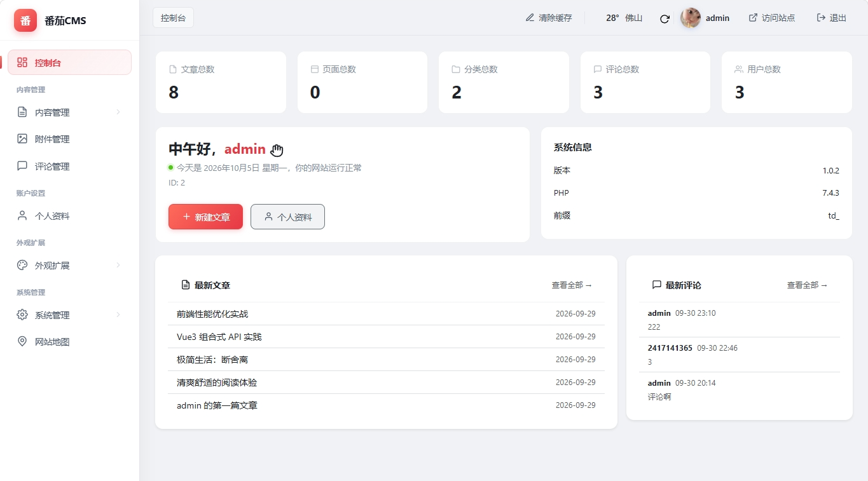The image size is (868, 481).
Task: Click the image icon for 附件管理
Action: point(22,139)
